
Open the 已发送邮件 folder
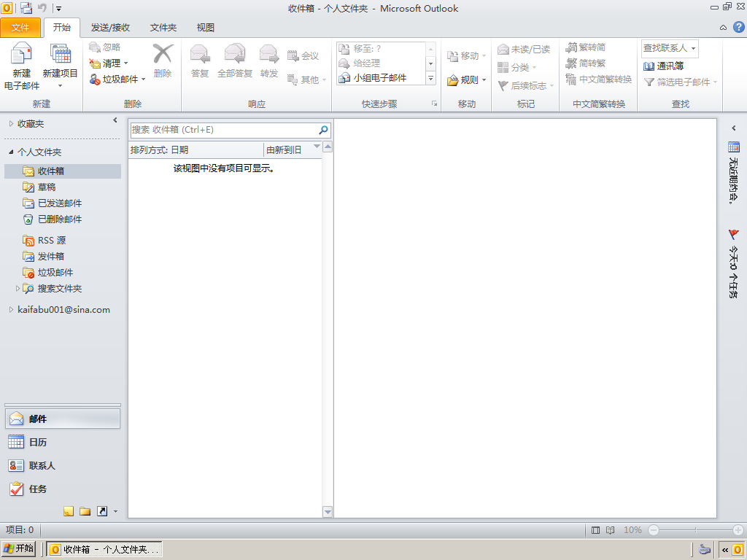tap(60, 203)
